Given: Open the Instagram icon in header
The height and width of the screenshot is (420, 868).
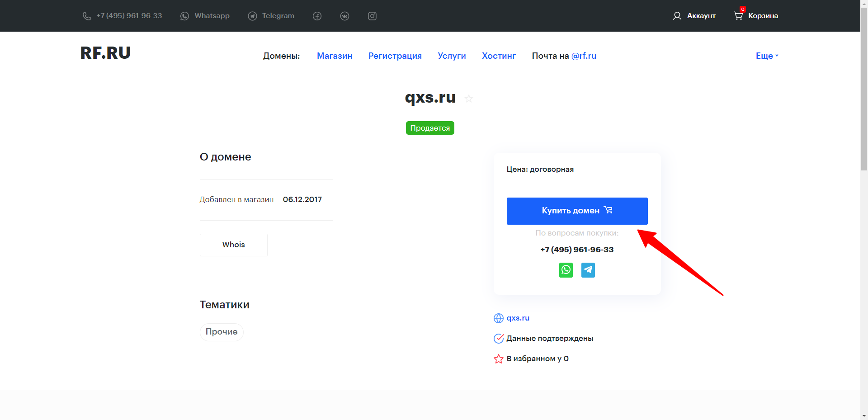Looking at the screenshot, I should (372, 16).
